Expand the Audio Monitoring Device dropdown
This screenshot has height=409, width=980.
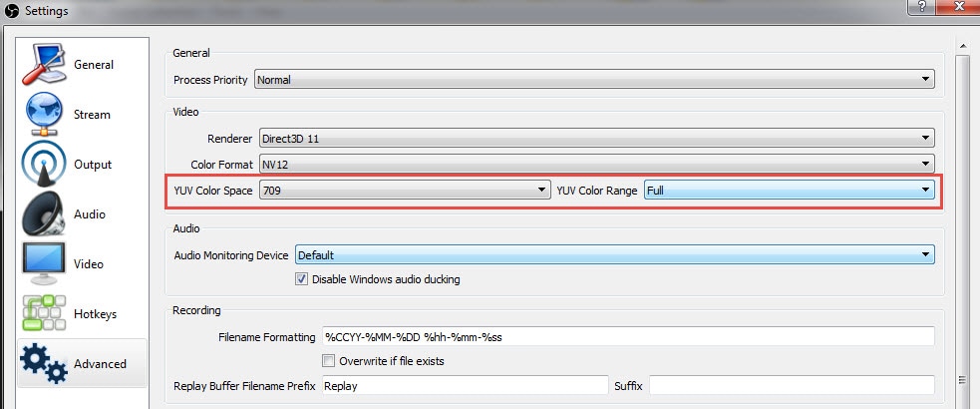(x=614, y=255)
